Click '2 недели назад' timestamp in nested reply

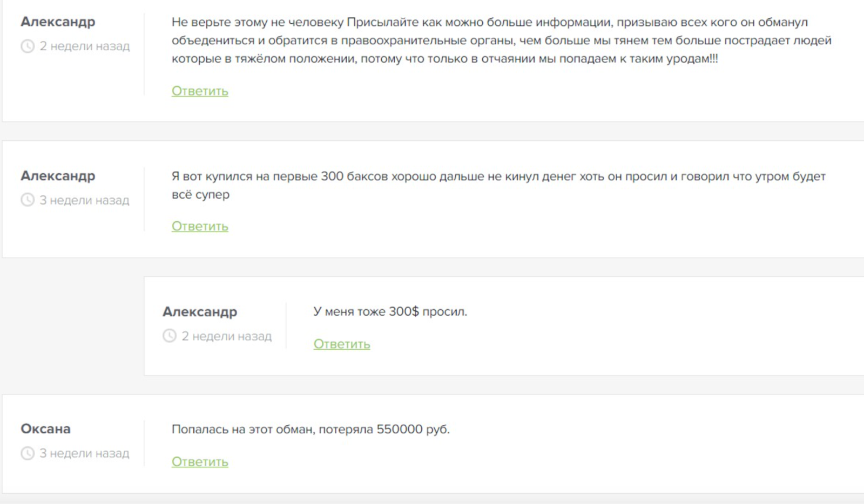coord(227,336)
